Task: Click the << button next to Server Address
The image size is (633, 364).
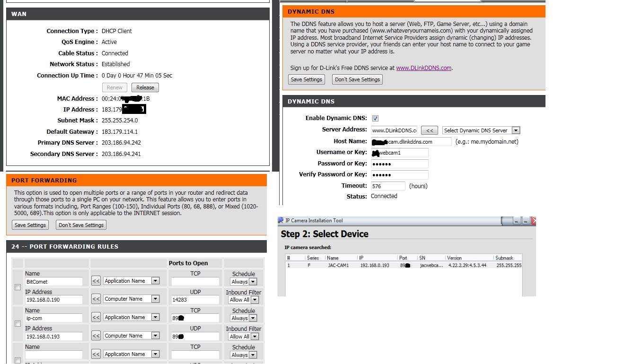Action: tap(429, 130)
